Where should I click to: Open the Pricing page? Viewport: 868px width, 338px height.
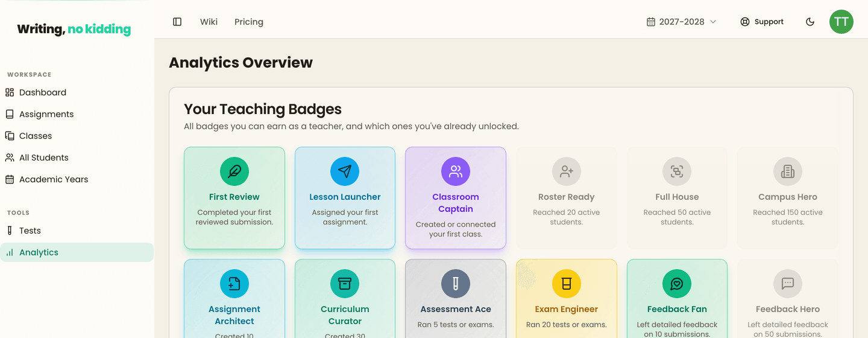pos(249,22)
